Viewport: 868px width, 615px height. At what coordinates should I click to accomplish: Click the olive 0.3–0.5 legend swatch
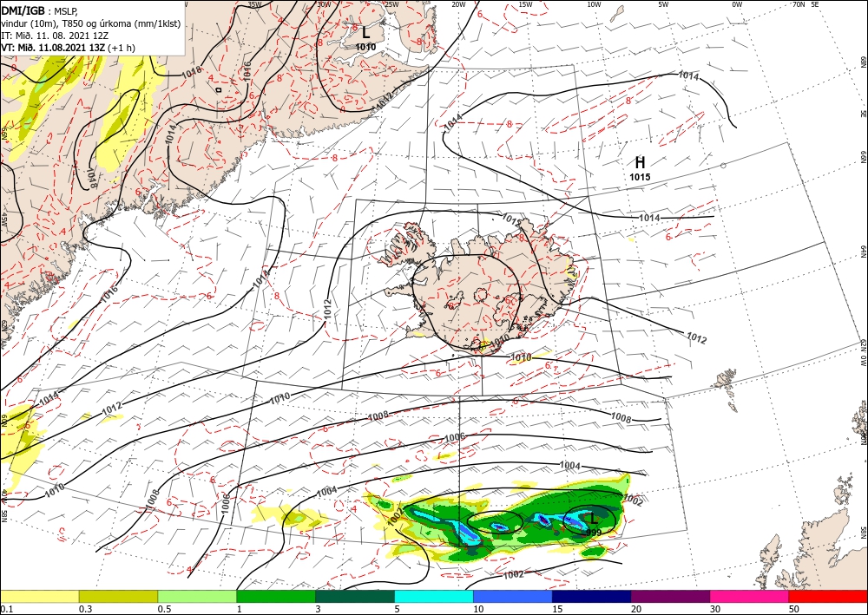[118, 597]
